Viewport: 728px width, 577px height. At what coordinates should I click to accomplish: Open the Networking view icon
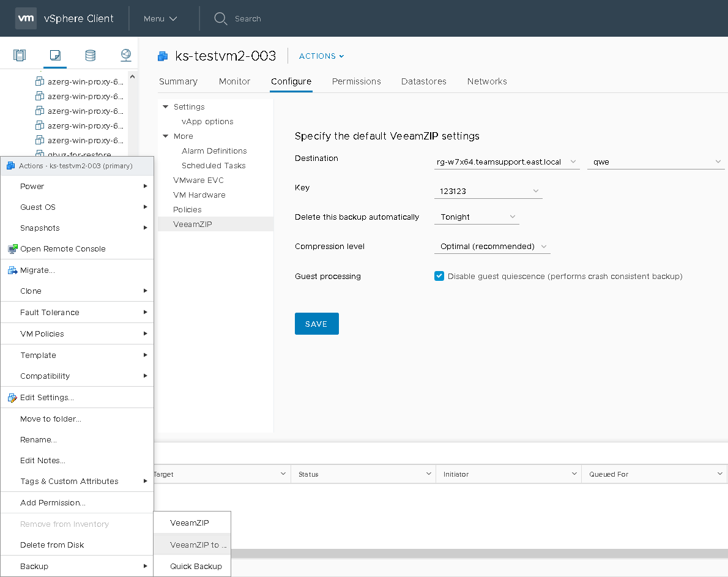pyautogui.click(x=126, y=55)
